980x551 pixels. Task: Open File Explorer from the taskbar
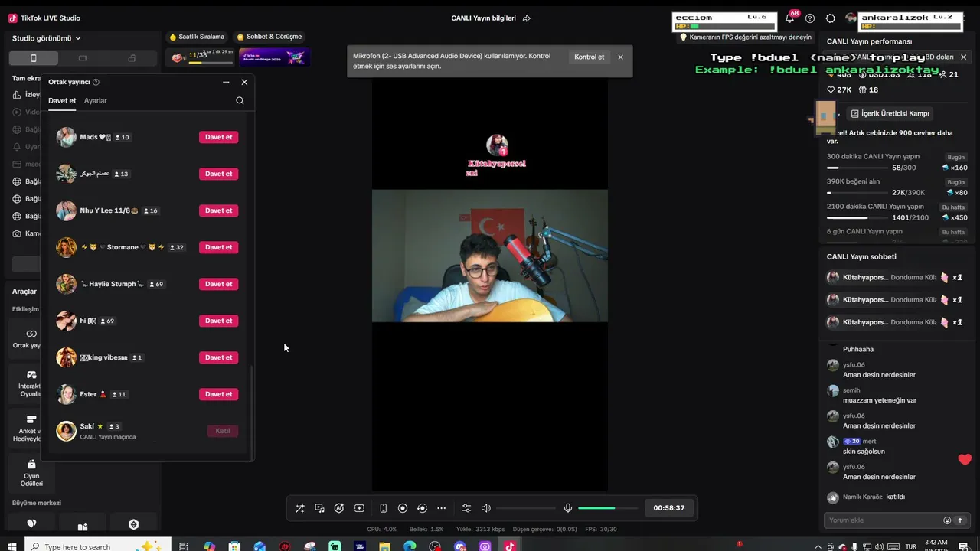(384, 546)
